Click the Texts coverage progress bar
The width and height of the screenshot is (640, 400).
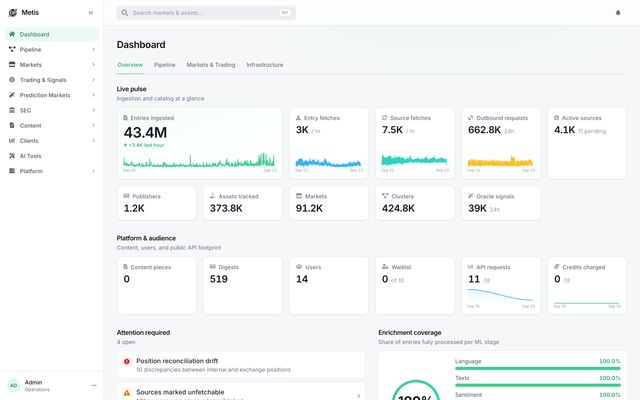(538, 385)
